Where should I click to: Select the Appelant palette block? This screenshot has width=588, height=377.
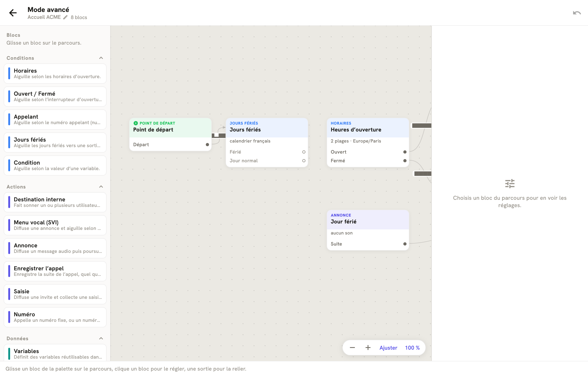pos(55,120)
